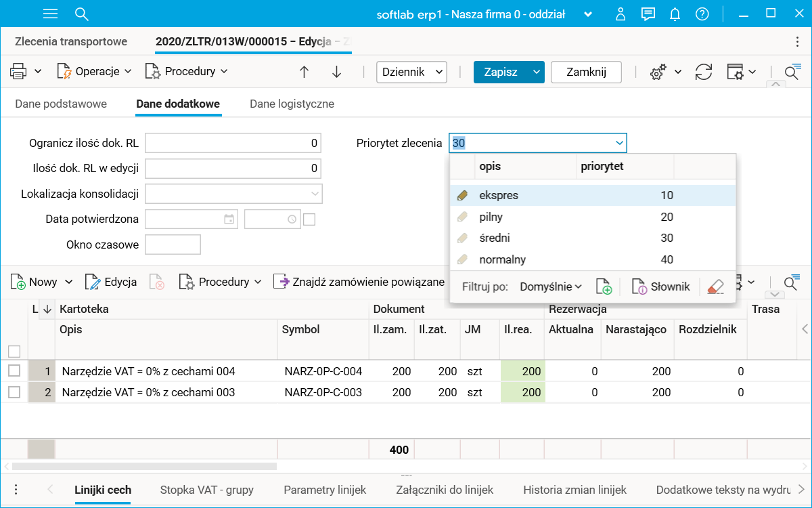Open the Operacje dropdown
Image resolution: width=812 pixels, height=508 pixels.
(95, 71)
